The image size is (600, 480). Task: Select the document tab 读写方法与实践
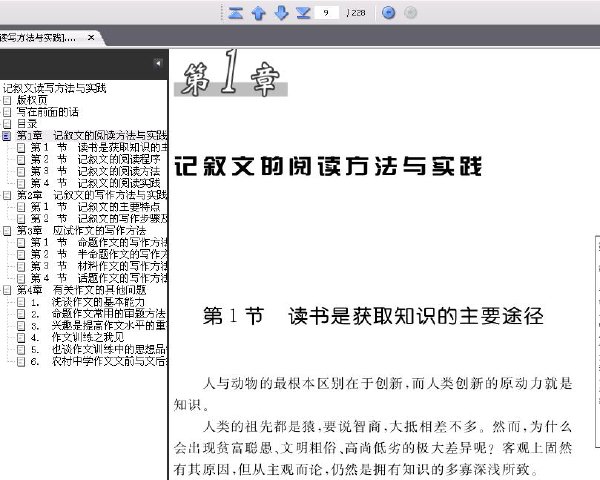[x=38, y=38]
